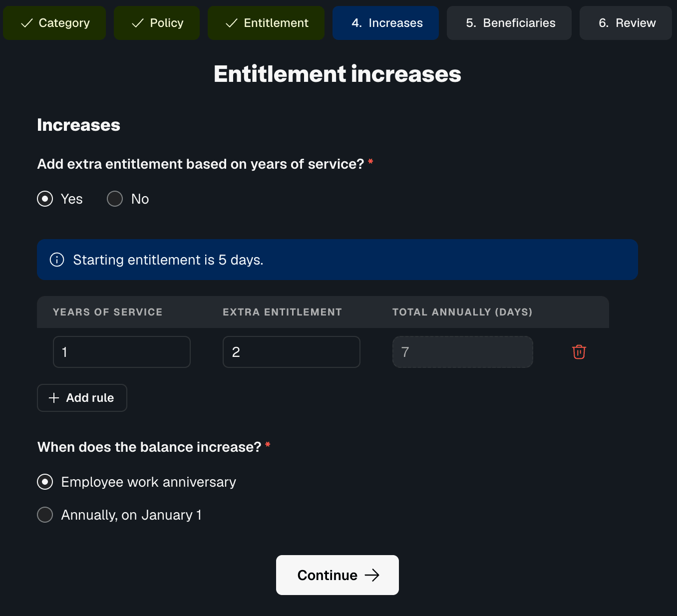Click the info icon in the starting entitlement banner
Viewport: 677px width, 616px height.
tap(57, 260)
